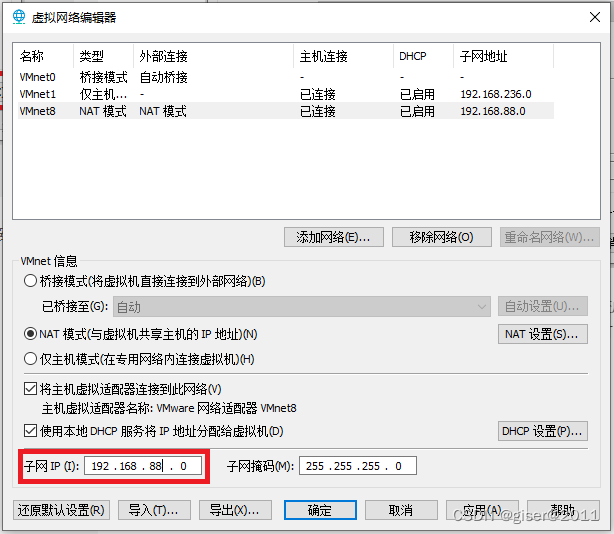The image size is (614, 534).
Task: Click the 子网掩码 input field
Action: pyautogui.click(x=358, y=466)
